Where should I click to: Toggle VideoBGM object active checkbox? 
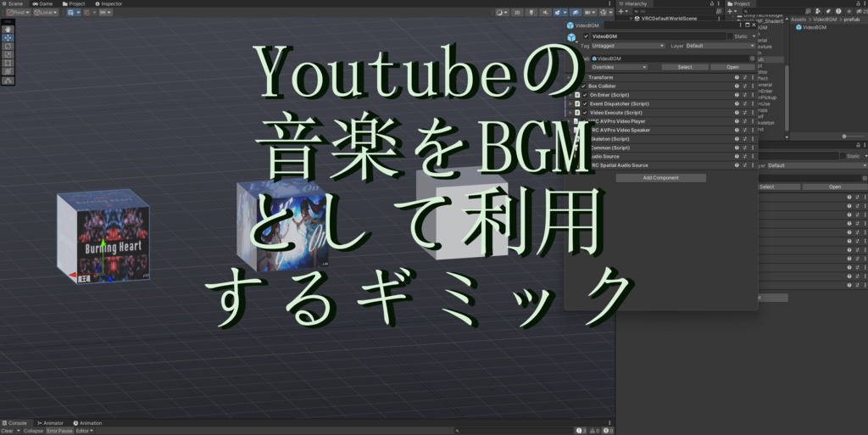coord(587,36)
